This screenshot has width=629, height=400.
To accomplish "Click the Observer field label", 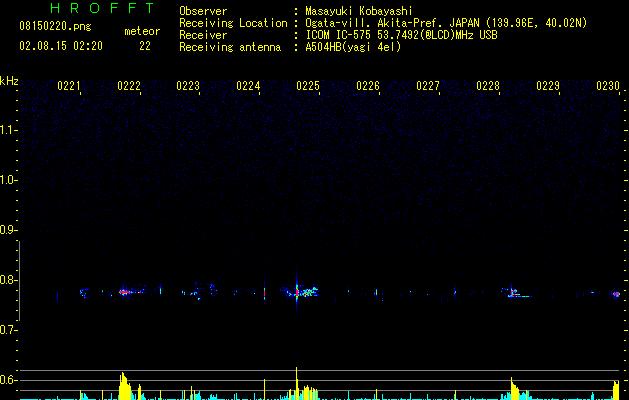I will pos(203,11).
